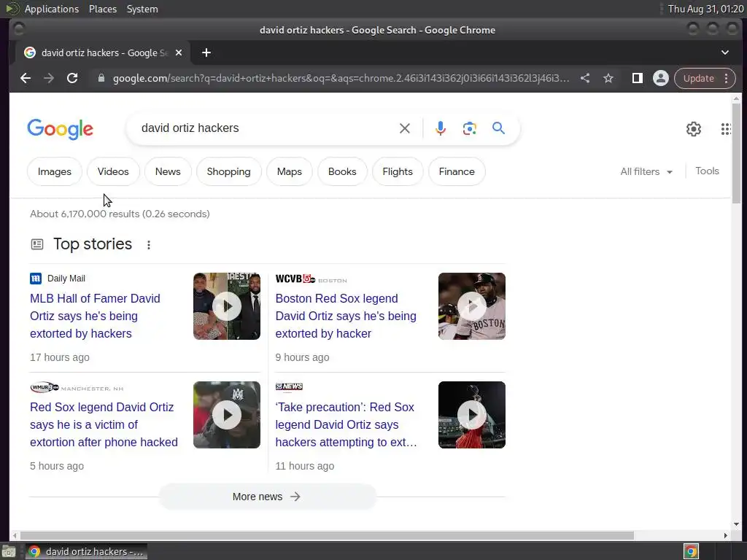Click show desktop icon in bottom panel
This screenshot has height=560, width=747.
pyautogui.click(x=9, y=551)
